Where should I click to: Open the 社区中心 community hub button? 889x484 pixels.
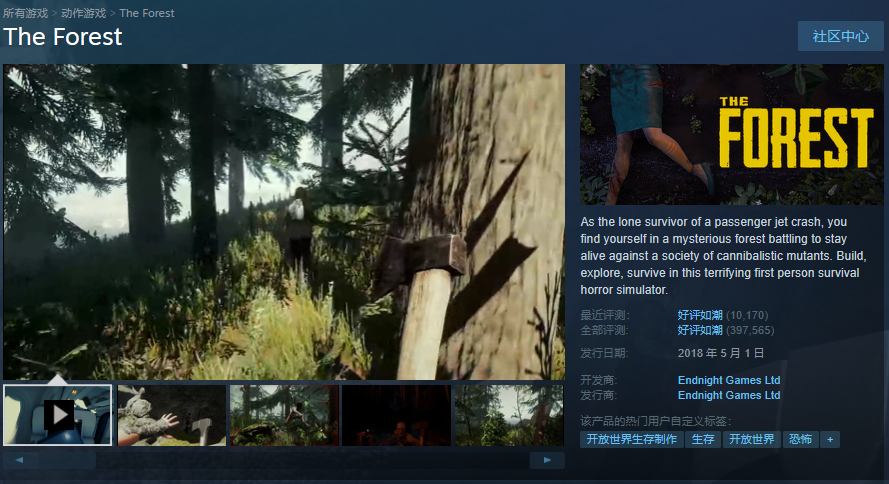[840, 36]
